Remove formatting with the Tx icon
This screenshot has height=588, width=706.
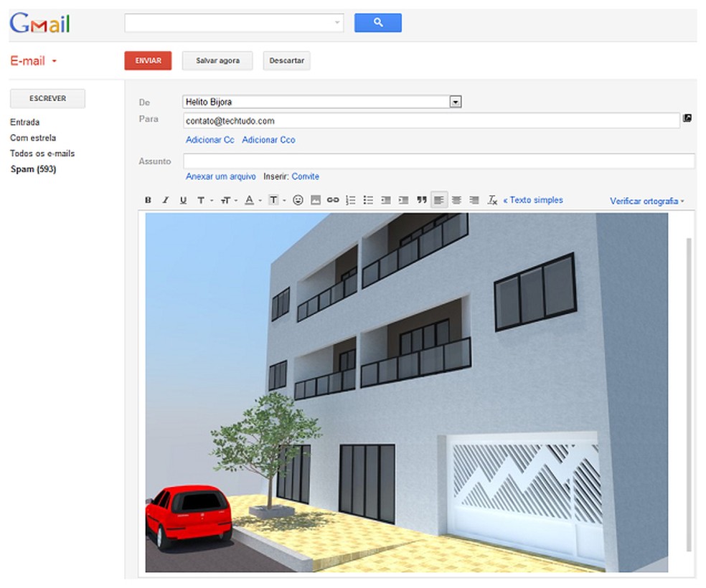point(492,200)
